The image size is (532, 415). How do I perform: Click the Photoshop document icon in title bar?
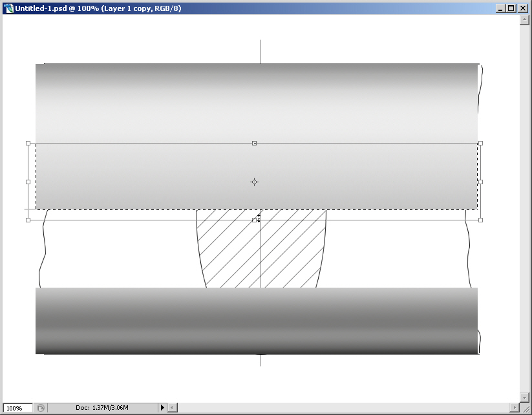coord(8,8)
